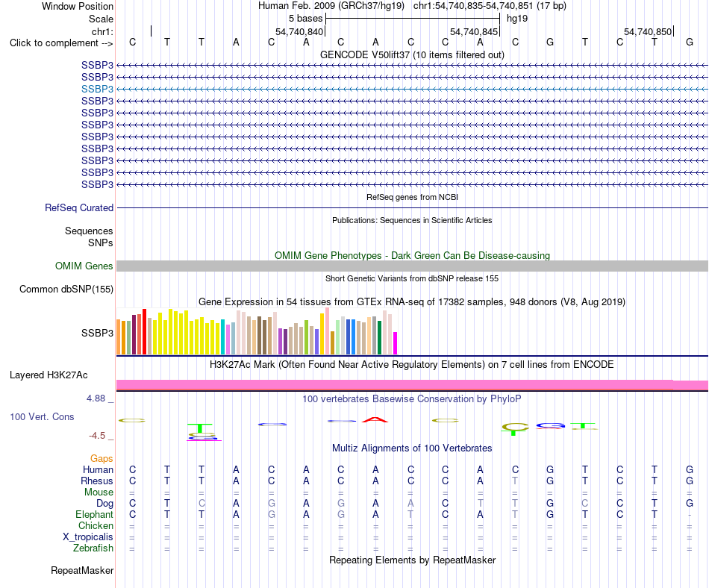The height and width of the screenshot is (588, 709).
Task: Click the red bar in GTEx expression chart
Action: click(x=145, y=331)
